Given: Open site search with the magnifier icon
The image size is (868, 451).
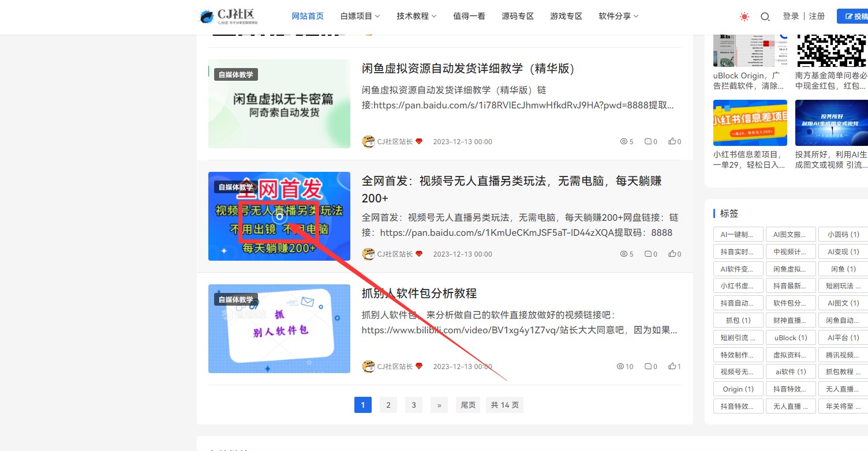Looking at the screenshot, I should 765,16.
